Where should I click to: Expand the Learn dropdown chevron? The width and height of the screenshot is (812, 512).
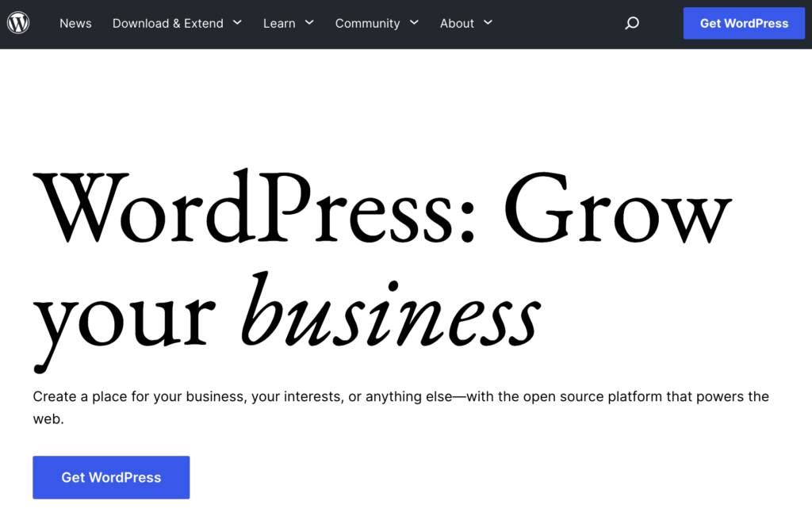309,23
